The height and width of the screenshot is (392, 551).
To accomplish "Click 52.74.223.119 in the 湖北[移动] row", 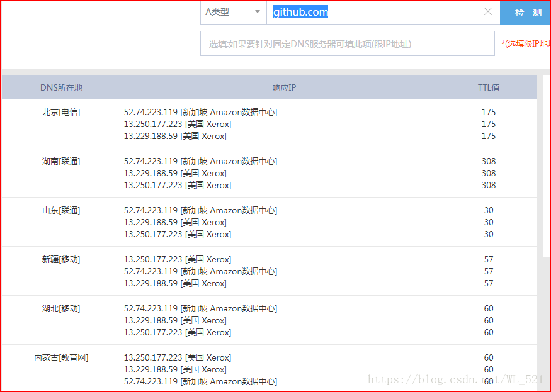I will click(151, 308).
